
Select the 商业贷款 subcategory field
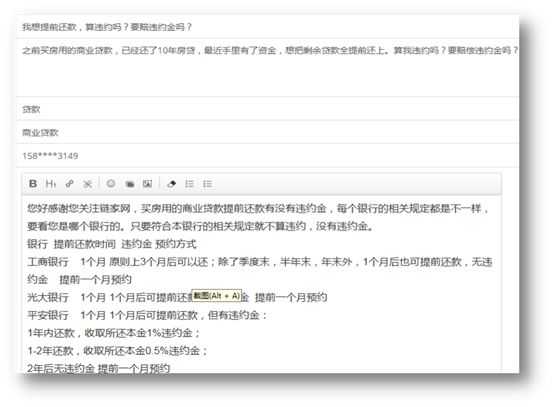coord(266,132)
